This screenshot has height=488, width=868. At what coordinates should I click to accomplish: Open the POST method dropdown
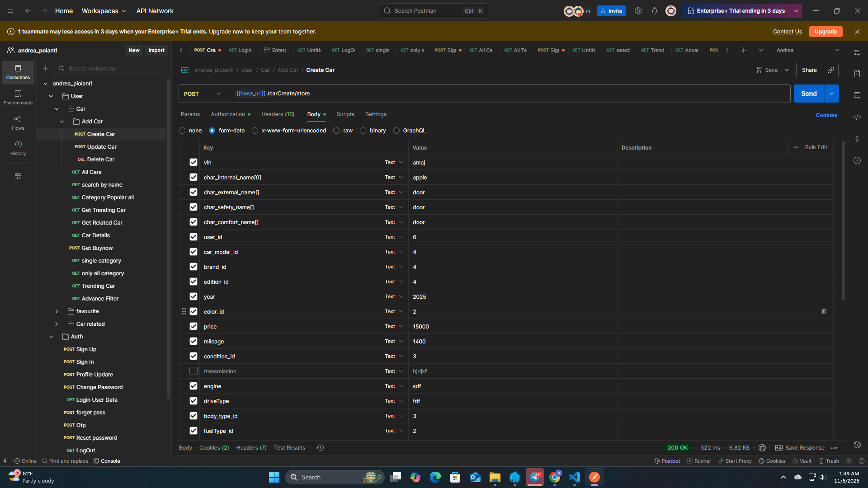coord(203,94)
